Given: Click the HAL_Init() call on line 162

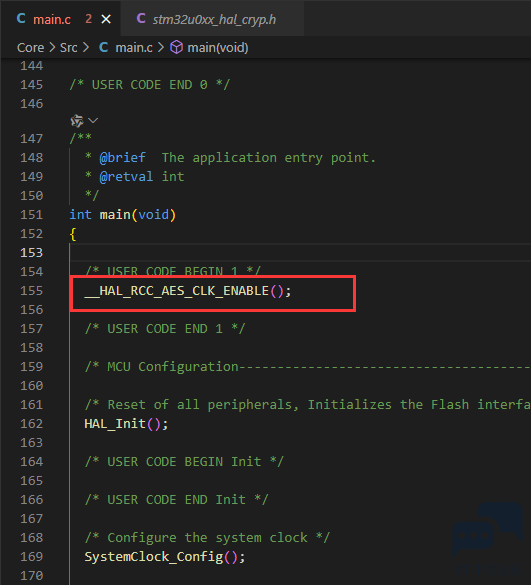Looking at the screenshot, I should 126,424.
